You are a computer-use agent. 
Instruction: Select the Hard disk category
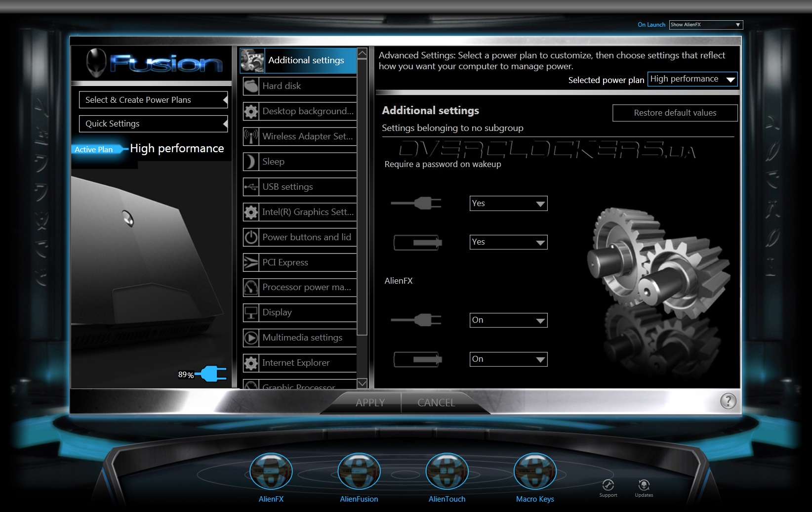pyautogui.click(x=300, y=86)
